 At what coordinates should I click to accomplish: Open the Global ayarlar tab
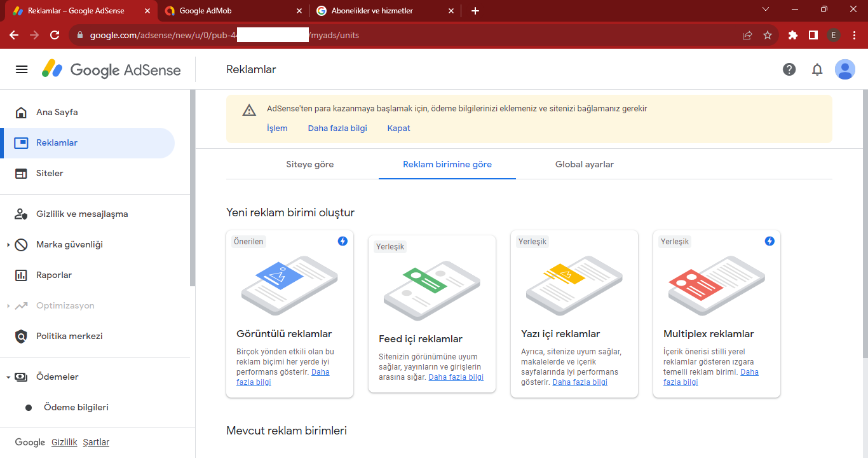pyautogui.click(x=585, y=165)
